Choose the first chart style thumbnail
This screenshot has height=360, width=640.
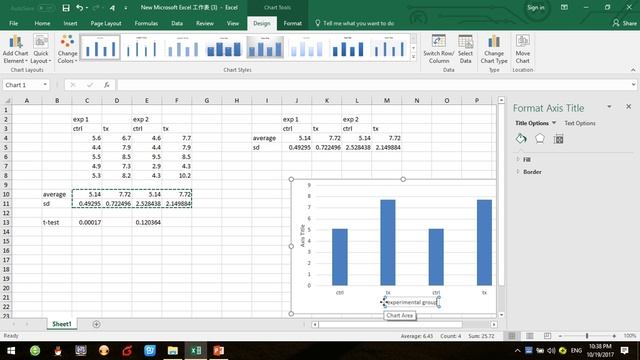coord(100,47)
